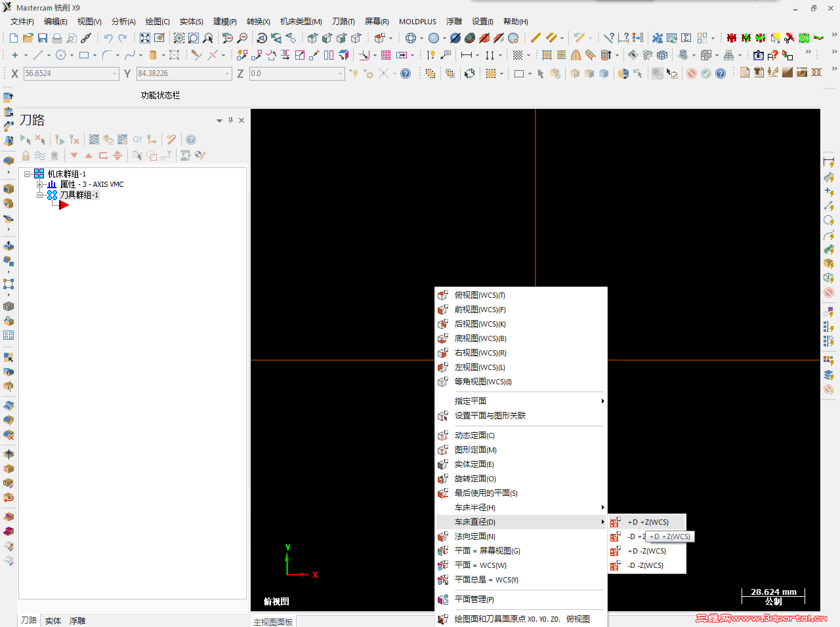Click the move insert arrow up icon

[89, 155]
